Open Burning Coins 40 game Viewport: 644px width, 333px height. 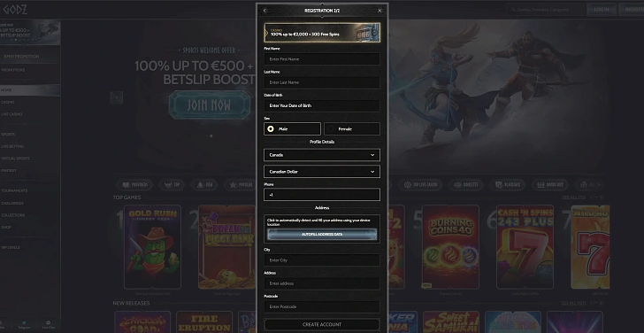point(450,247)
